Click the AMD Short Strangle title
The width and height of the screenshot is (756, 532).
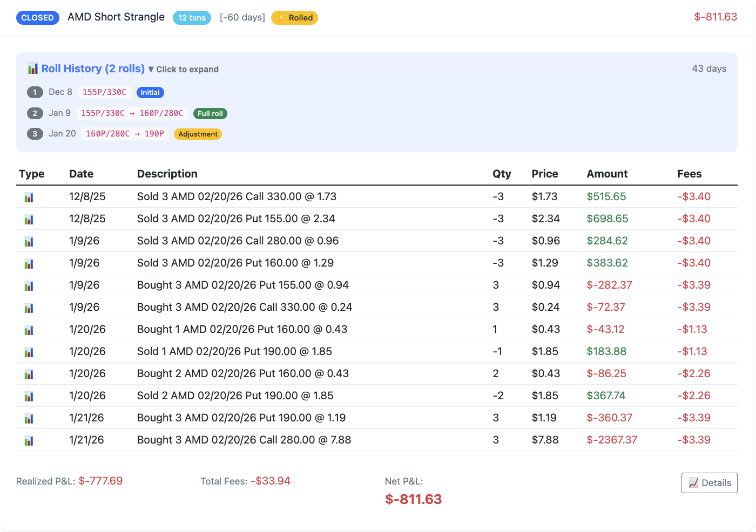(116, 17)
